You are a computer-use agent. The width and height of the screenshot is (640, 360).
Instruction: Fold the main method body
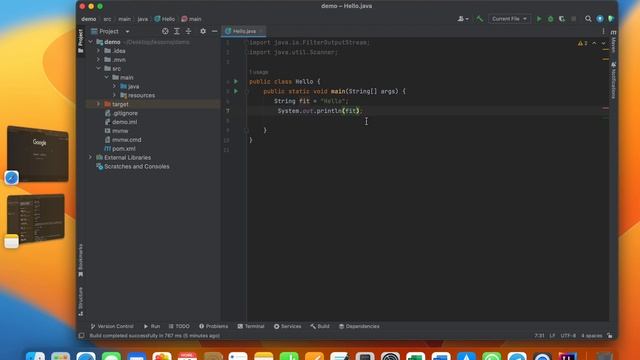click(x=247, y=91)
